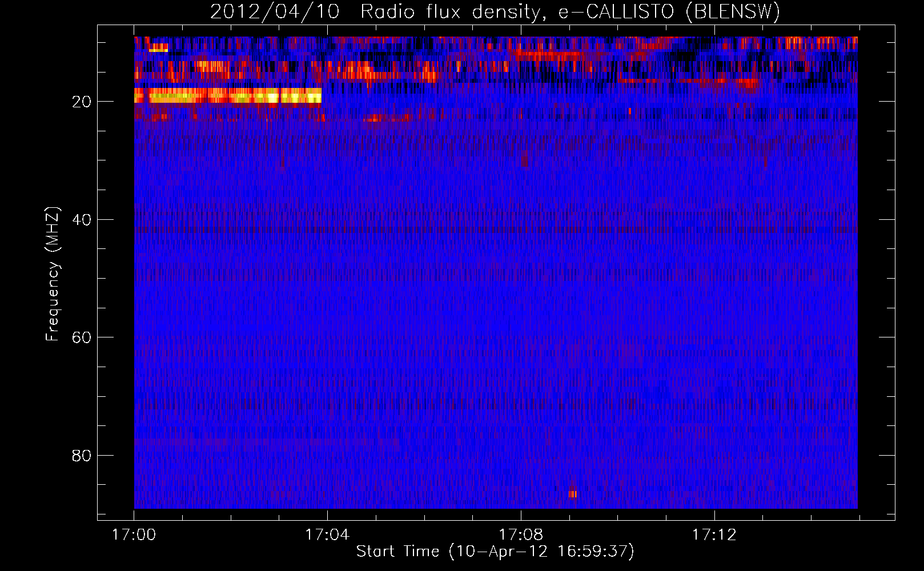This screenshot has width=924, height=571.
Task: Click the bright yellow emission band at 20 MHz
Action: tap(228, 95)
